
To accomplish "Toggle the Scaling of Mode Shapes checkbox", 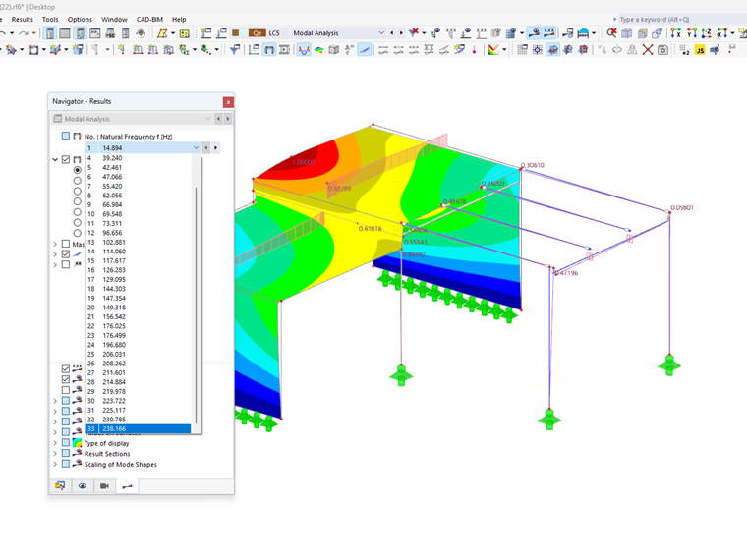I will (x=66, y=464).
